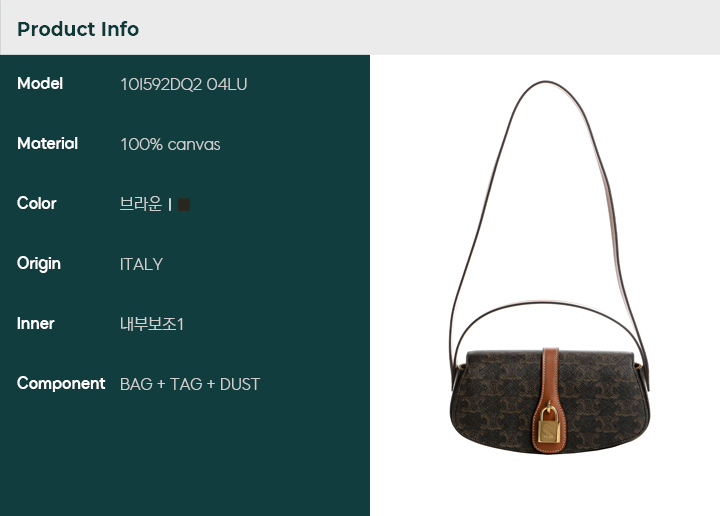This screenshot has width=720, height=516.
Task: Click the Color label
Action: [37, 203]
